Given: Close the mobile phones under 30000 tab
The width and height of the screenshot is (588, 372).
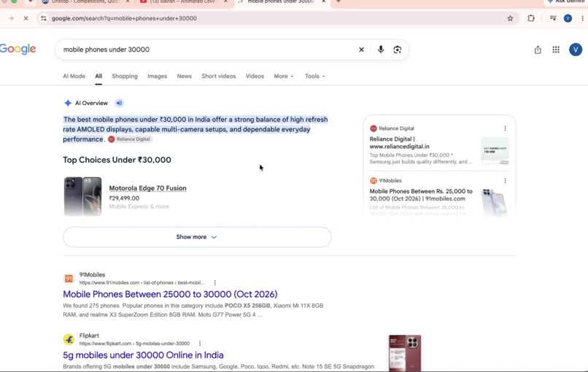Looking at the screenshot, I should coord(324,2).
